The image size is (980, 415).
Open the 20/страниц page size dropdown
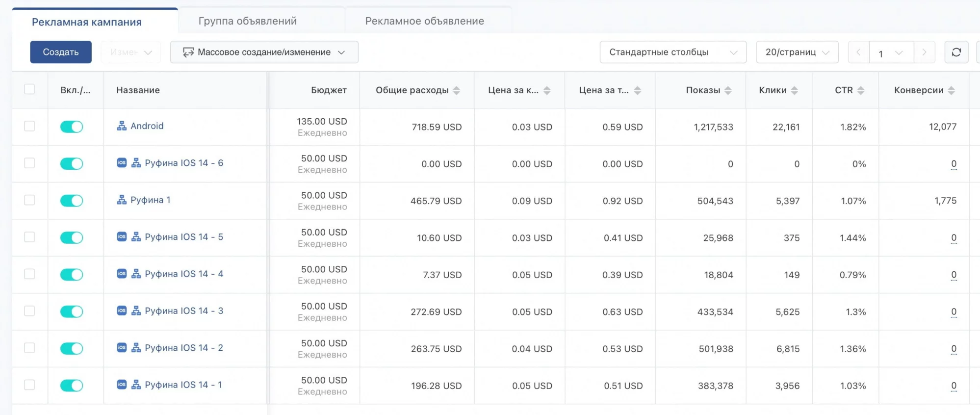point(797,52)
